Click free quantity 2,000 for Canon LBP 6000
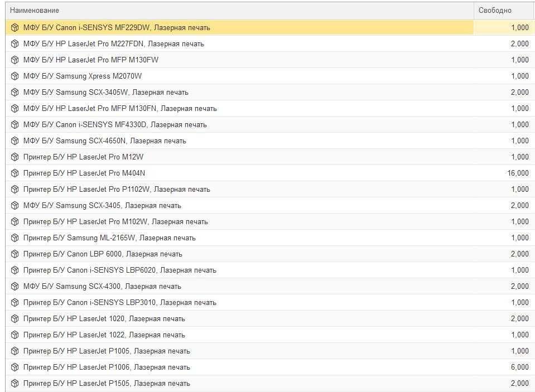Viewport: 535px width, 392px height. point(519,254)
